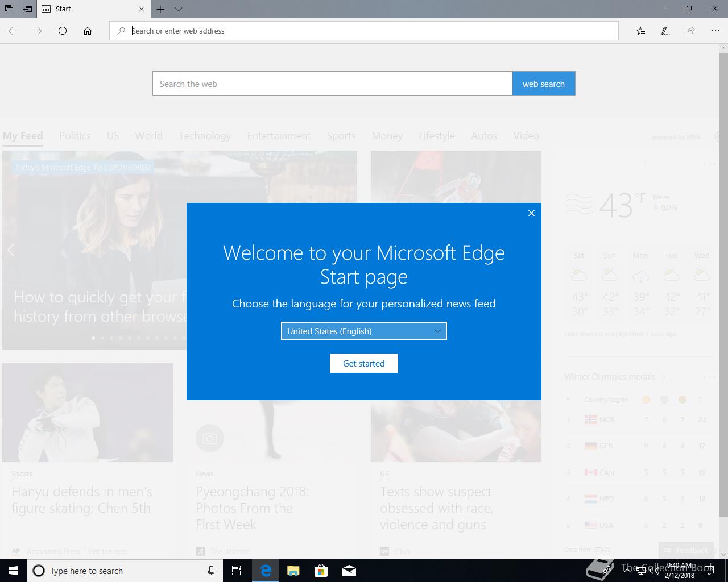Switch to Politics tab
This screenshot has width=728, height=582.
click(x=75, y=136)
